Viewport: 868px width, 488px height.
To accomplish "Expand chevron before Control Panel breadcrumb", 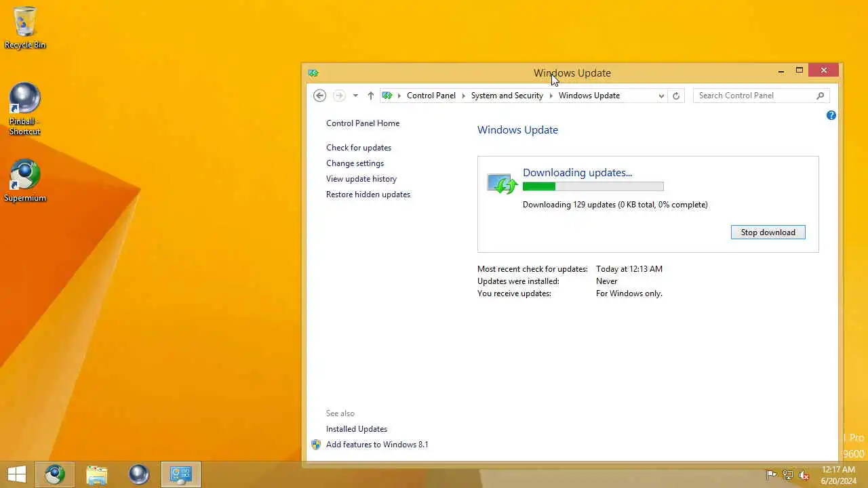I will coord(399,96).
